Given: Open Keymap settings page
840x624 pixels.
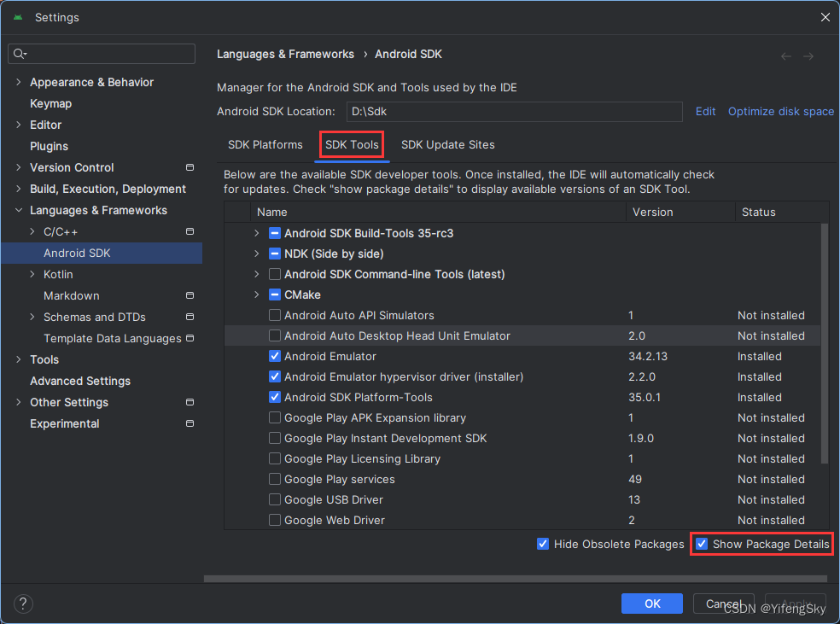Looking at the screenshot, I should 51,103.
